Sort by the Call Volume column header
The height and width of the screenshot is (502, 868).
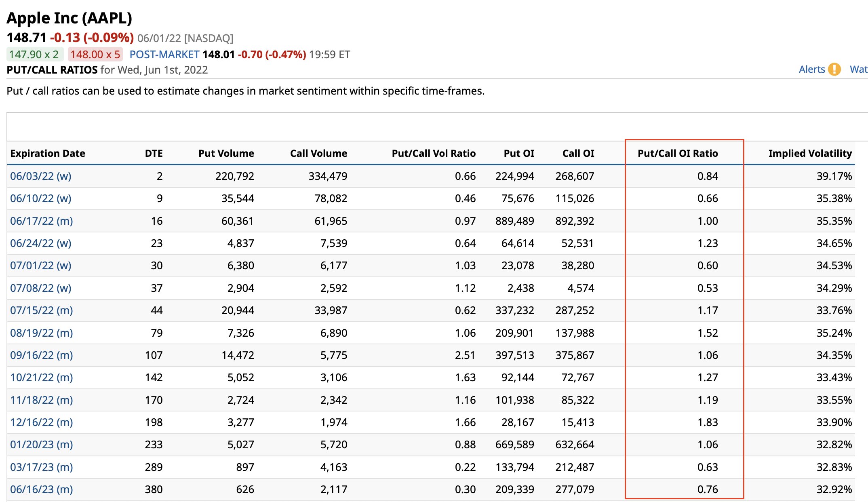pos(318,154)
